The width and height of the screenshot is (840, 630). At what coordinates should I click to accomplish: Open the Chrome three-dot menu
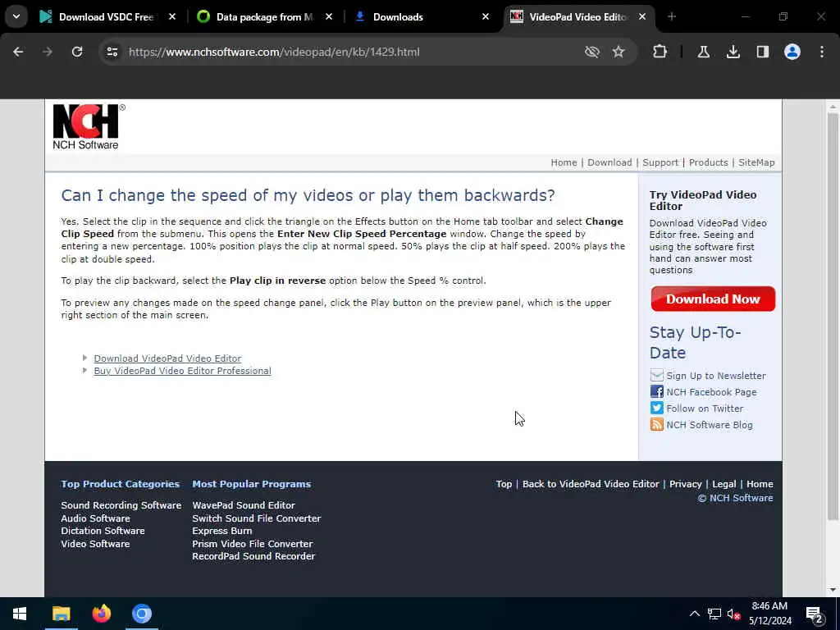coord(821,52)
